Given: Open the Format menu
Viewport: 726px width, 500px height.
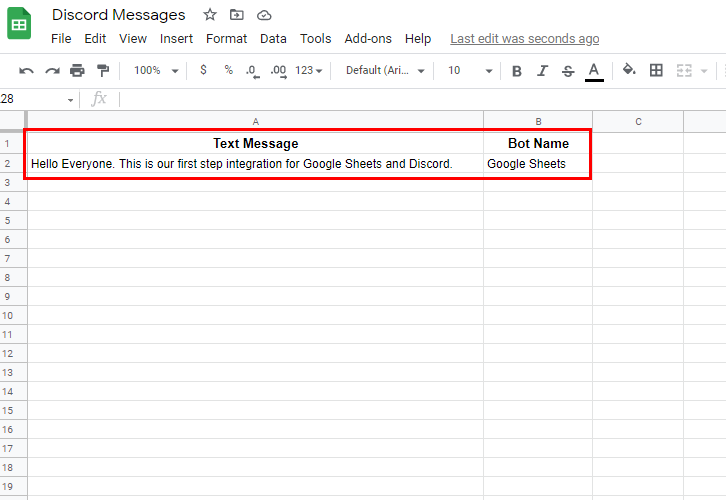Looking at the screenshot, I should (226, 38).
